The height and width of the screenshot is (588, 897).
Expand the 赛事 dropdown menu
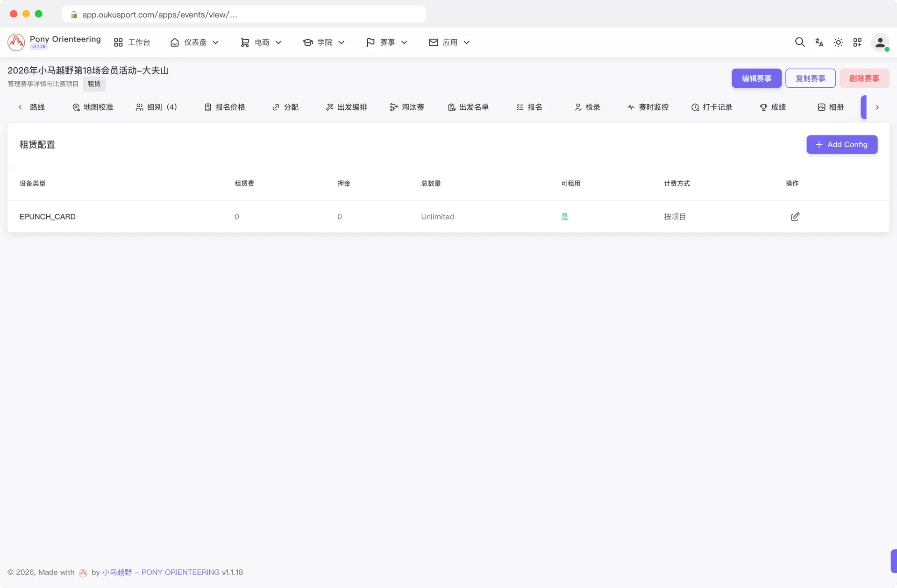point(387,43)
